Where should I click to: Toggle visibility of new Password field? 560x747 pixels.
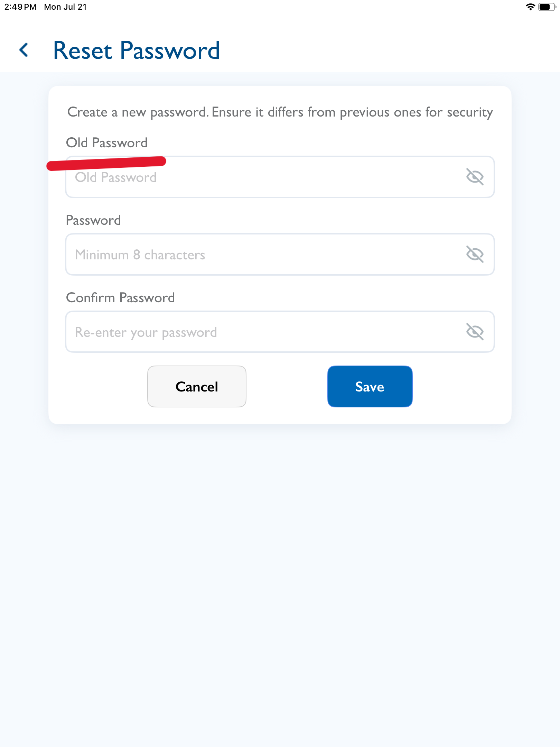click(x=475, y=254)
